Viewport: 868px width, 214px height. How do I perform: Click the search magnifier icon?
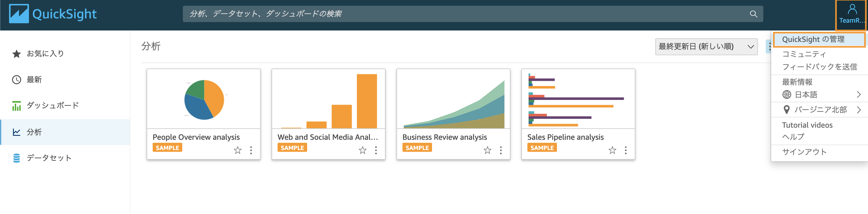click(x=753, y=14)
